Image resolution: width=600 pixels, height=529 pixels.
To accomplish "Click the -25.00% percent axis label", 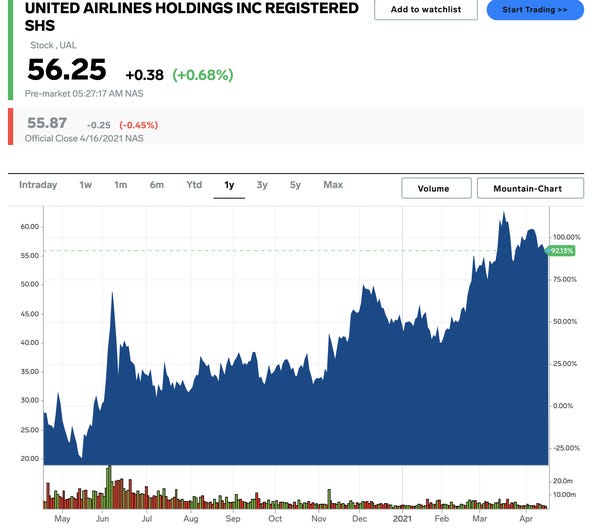I will [x=566, y=448].
